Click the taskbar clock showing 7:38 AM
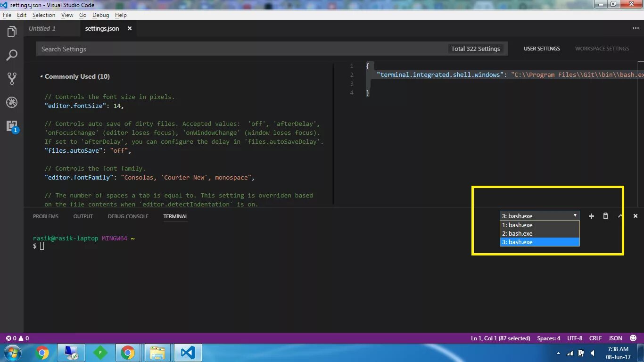 pos(618,353)
